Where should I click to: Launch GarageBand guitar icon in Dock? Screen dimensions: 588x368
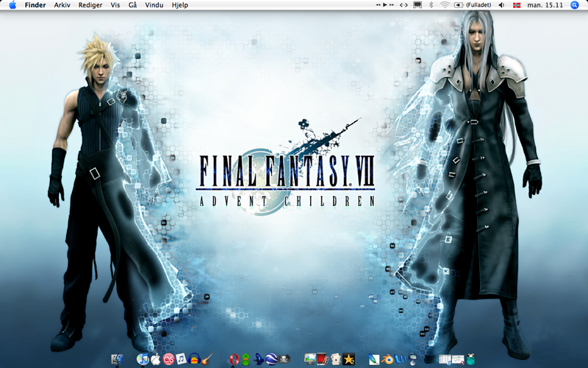pos(207,359)
